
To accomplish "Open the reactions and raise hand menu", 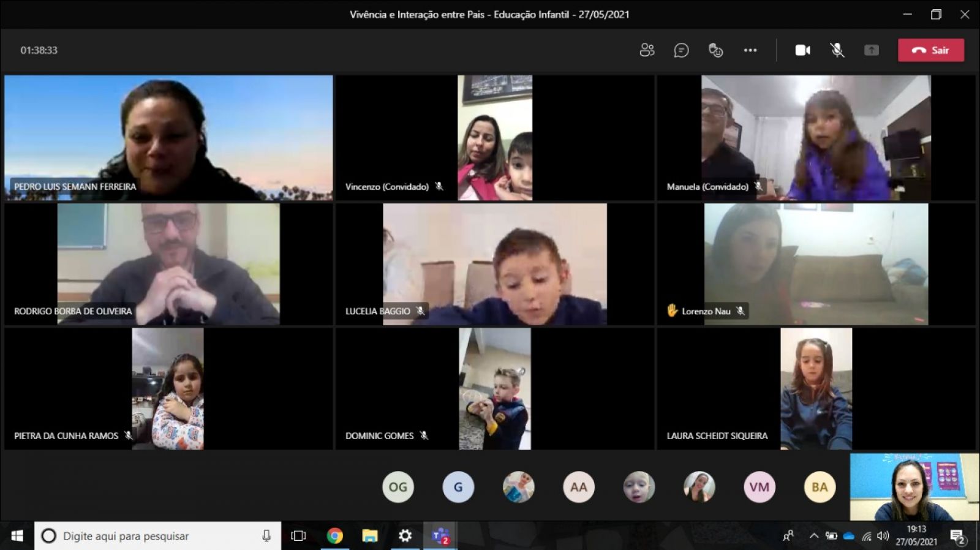I will tap(715, 50).
